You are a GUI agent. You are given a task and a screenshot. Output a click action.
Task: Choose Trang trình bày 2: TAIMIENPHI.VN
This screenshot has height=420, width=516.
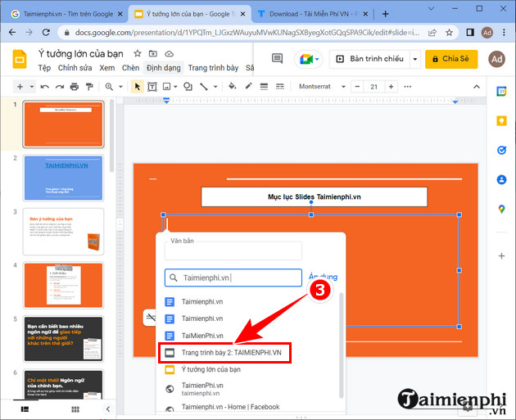[224, 353]
